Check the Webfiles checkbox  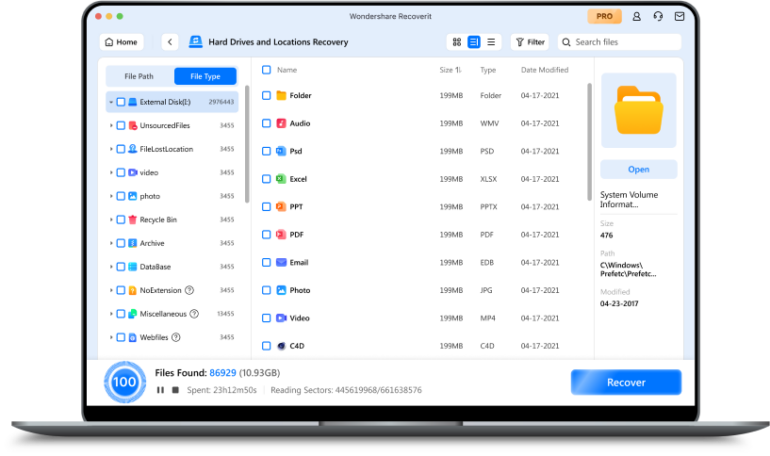(x=120, y=337)
